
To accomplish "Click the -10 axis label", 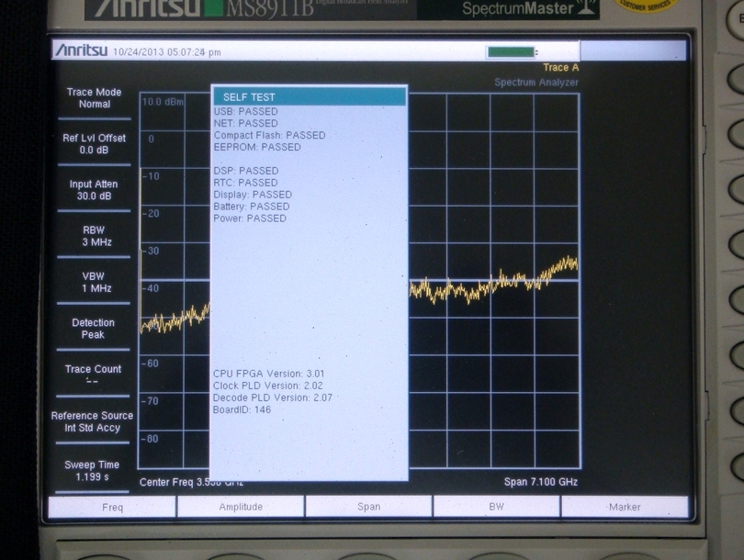I will click(152, 176).
